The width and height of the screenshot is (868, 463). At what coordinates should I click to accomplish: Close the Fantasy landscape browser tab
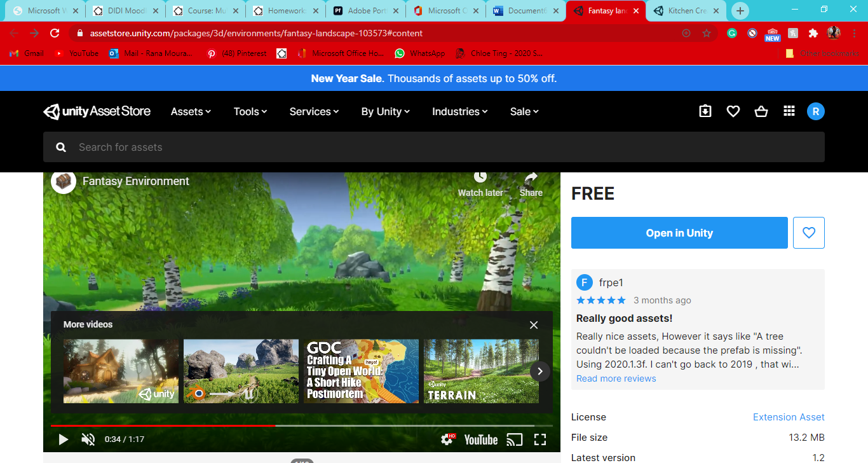tap(636, 11)
